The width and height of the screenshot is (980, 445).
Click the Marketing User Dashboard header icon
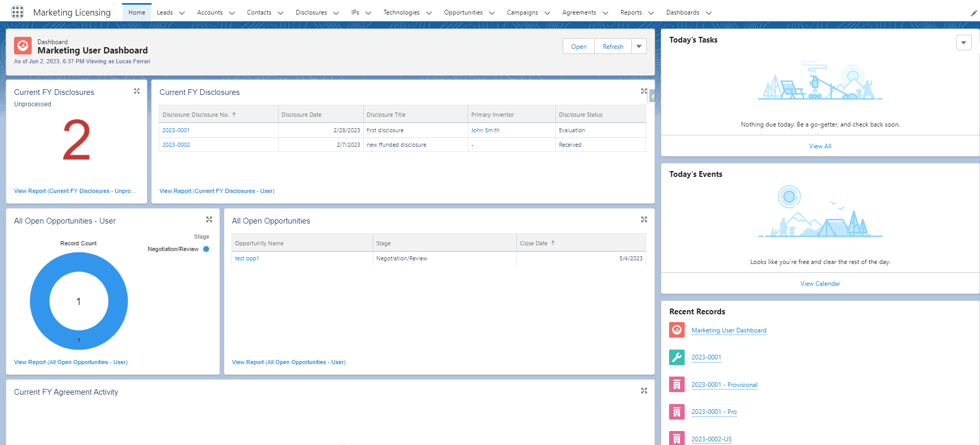pos(23,46)
